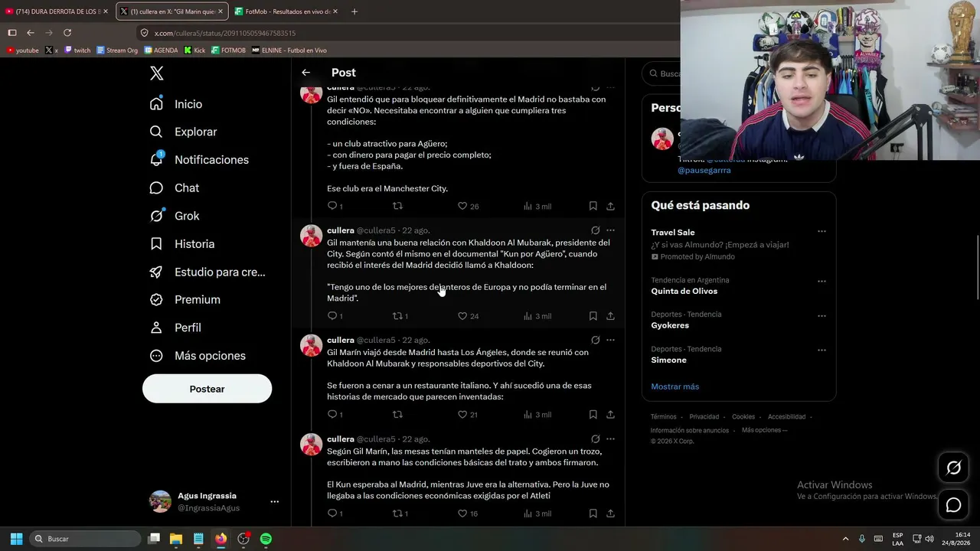Open Grok actions on the manteles de papel tweet

point(595,439)
